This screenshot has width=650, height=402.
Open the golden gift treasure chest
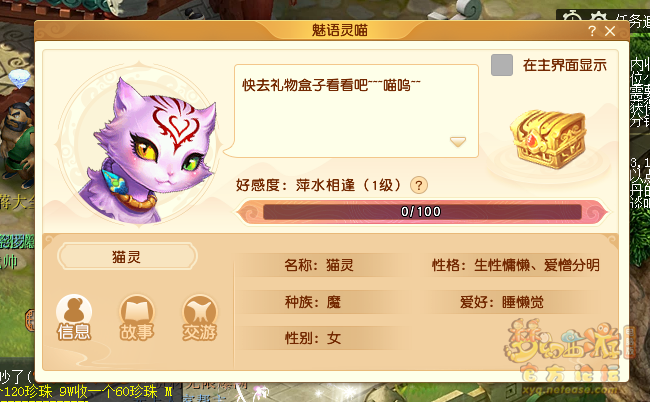pos(548,139)
